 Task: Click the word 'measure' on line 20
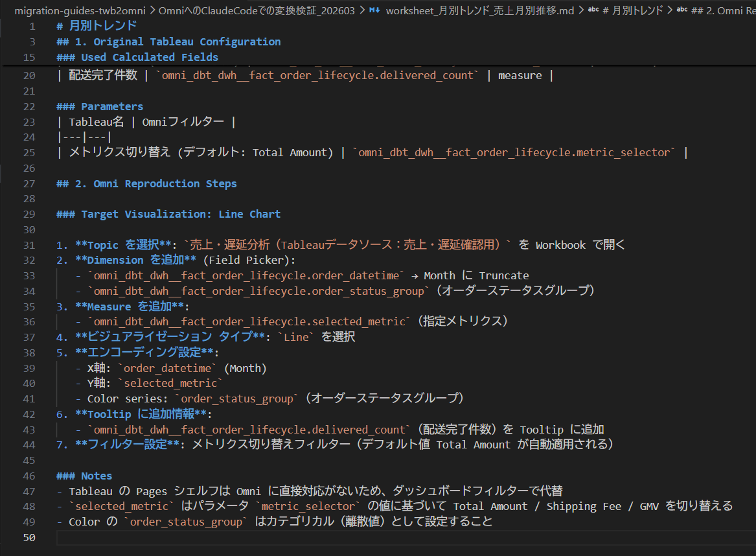pos(520,76)
